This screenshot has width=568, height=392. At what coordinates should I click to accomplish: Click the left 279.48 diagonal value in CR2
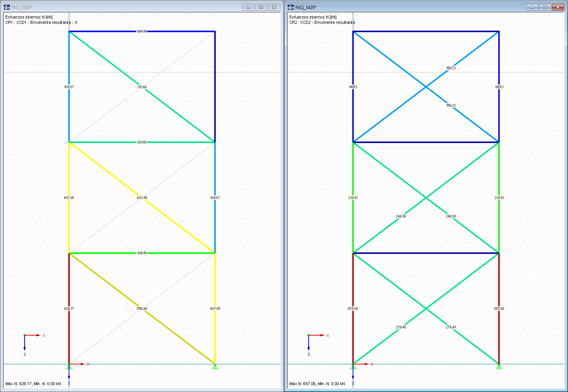[x=401, y=327]
